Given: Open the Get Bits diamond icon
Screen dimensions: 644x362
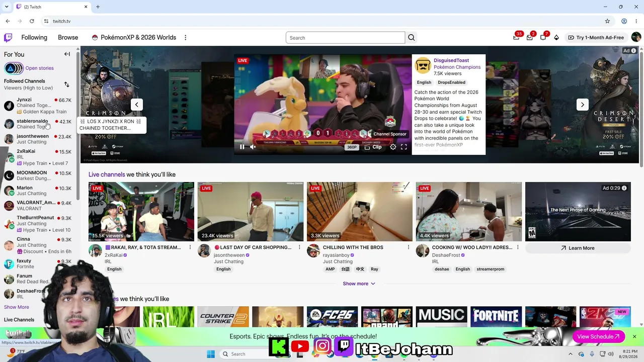Looking at the screenshot, I should click(556, 38).
